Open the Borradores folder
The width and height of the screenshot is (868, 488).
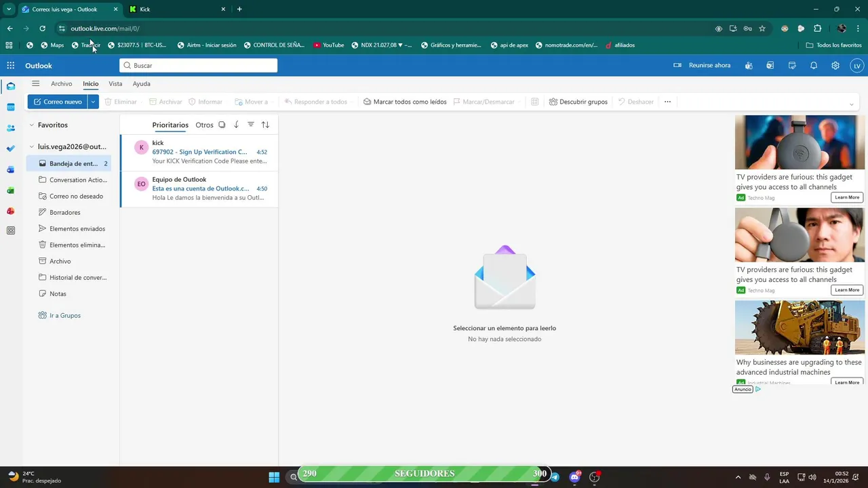tap(69, 212)
